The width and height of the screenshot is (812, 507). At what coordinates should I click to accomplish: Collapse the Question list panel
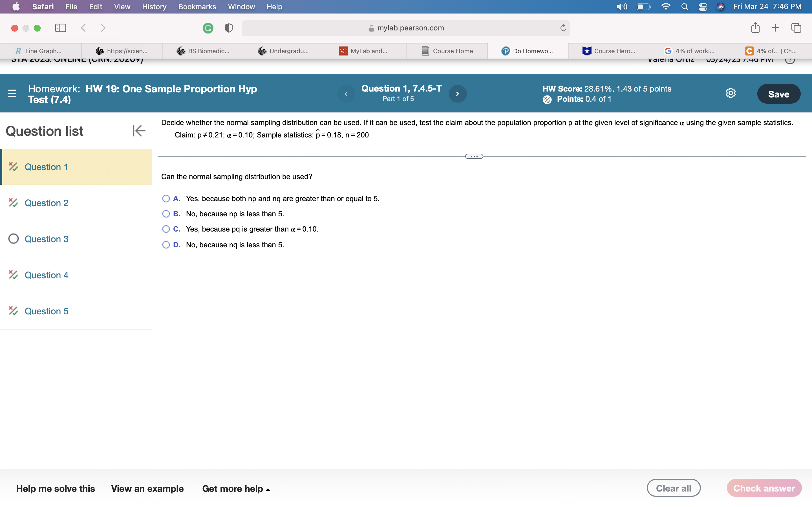click(139, 131)
